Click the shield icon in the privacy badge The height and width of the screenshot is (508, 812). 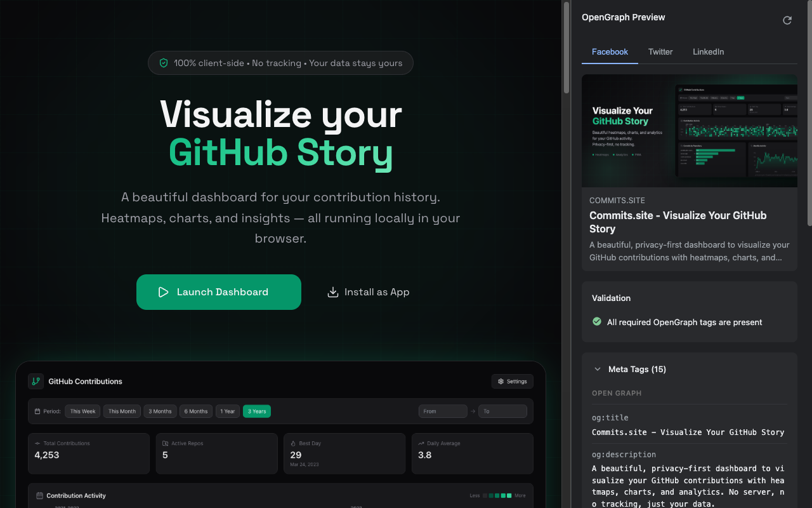[x=164, y=63]
